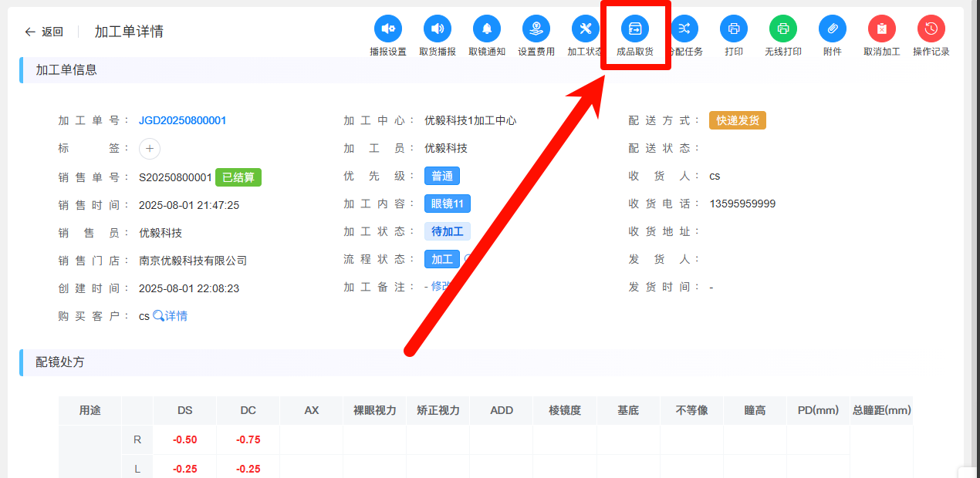Image resolution: width=980 pixels, height=478 pixels.
Task: Click 修改 link beside 加工备注
Action: tap(440, 286)
